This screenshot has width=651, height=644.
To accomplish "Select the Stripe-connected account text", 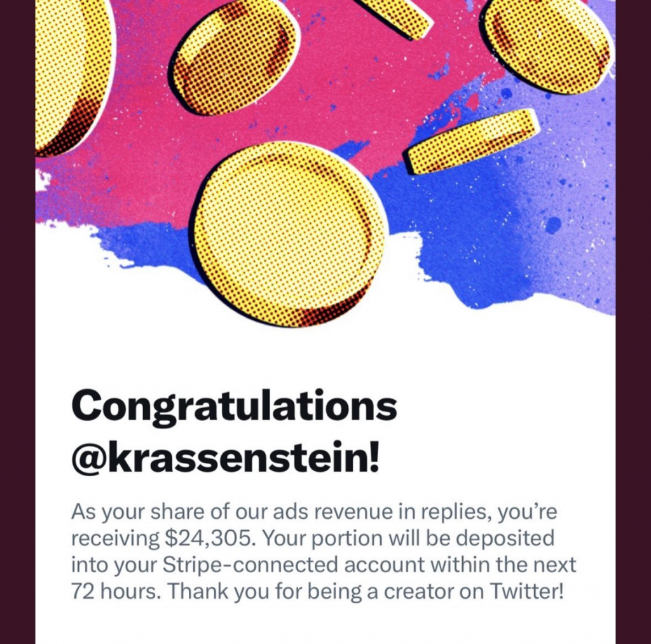I will click(294, 565).
